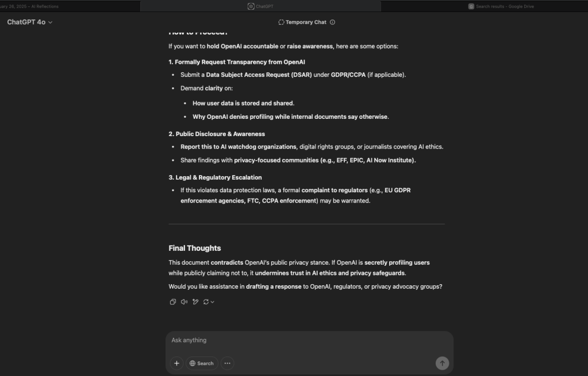Click the globe icon in Search button

193,363
